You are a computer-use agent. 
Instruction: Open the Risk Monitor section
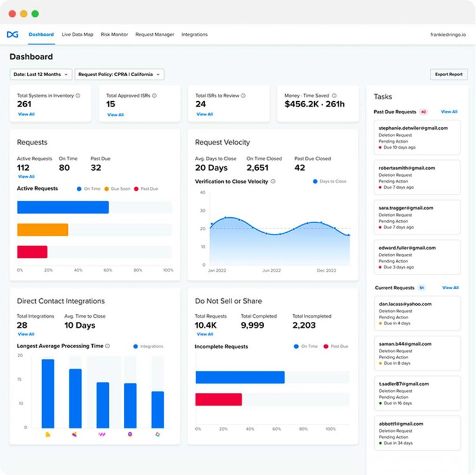coord(114,35)
